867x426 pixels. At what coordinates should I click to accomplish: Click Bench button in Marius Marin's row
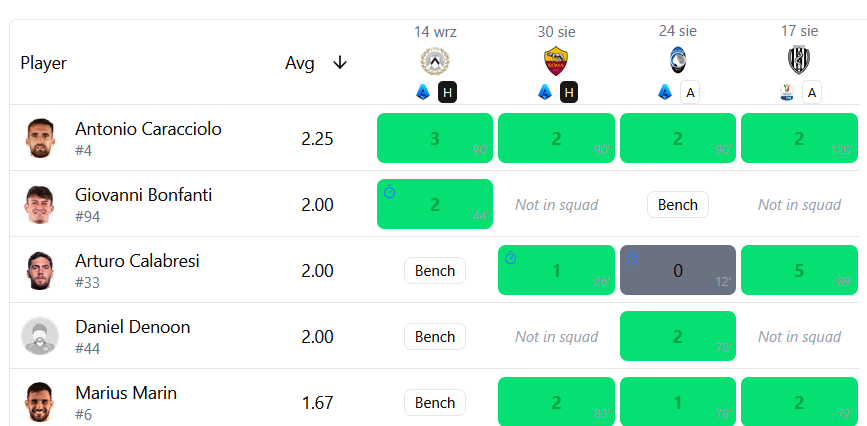pyautogui.click(x=435, y=403)
